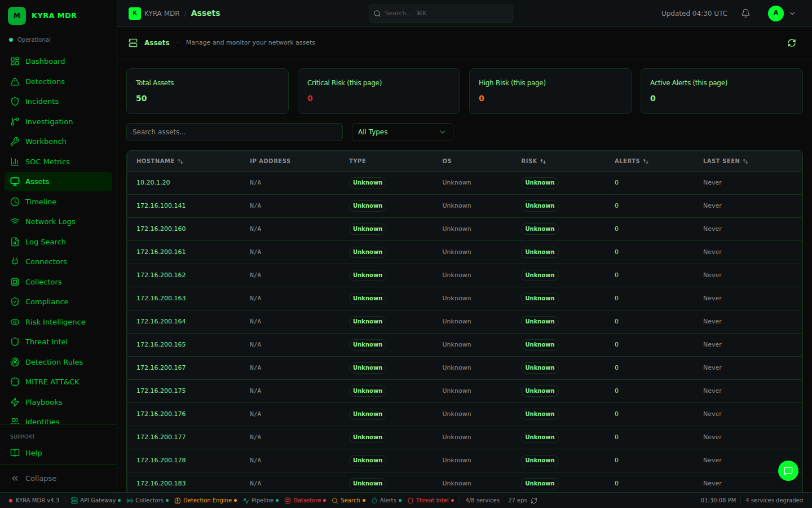Image resolution: width=812 pixels, height=508 pixels.
Task: Click the green KYRA MDR logo
Action: pyautogui.click(x=17, y=16)
